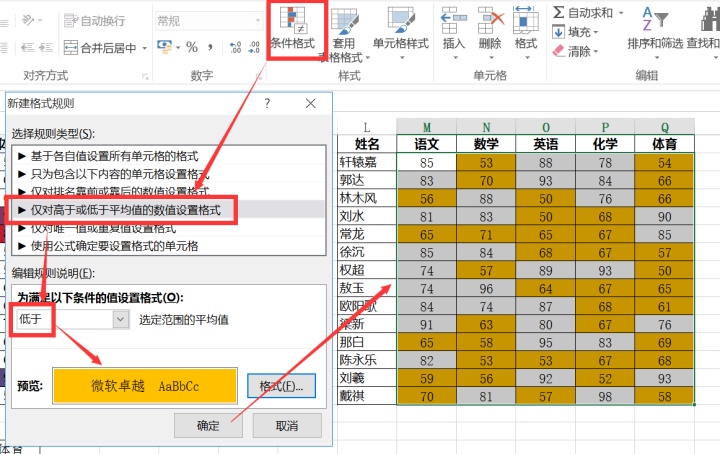The height and width of the screenshot is (454, 720).
Task: Click the decrease decimal icon
Action: pyautogui.click(x=254, y=47)
